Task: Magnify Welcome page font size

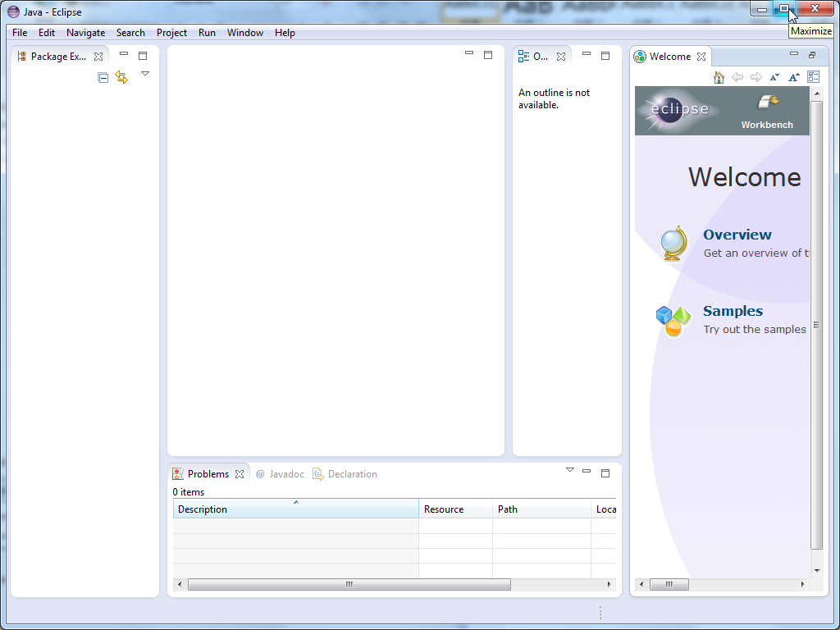Action: coord(794,77)
